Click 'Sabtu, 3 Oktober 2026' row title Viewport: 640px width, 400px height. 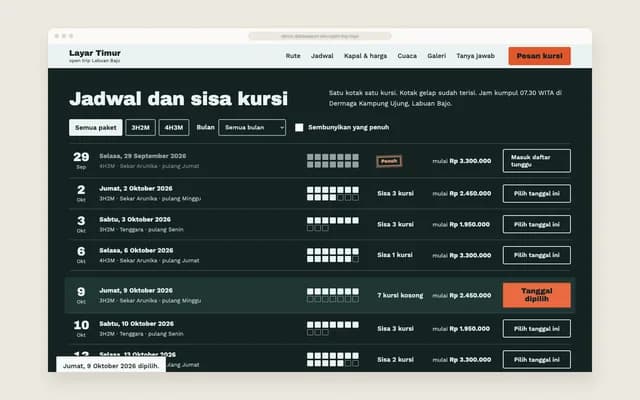[135, 220]
